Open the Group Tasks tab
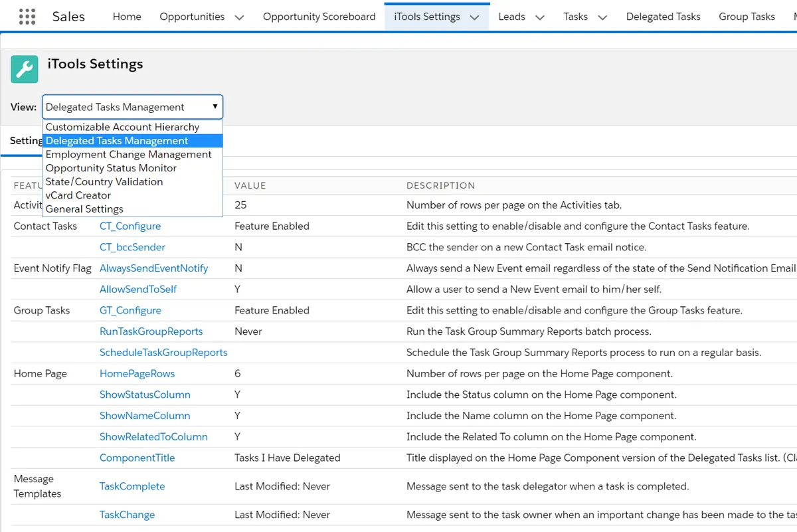The height and width of the screenshot is (532, 797). (x=747, y=17)
